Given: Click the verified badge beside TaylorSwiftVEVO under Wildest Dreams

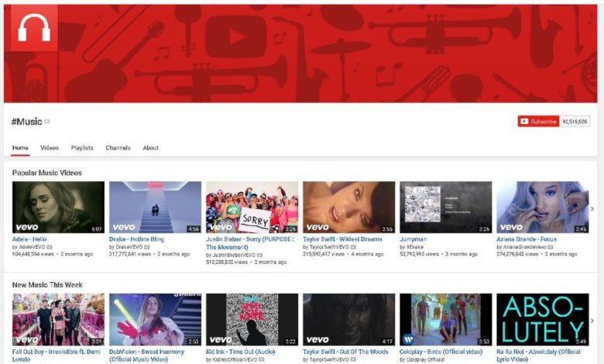Looking at the screenshot, I should click(353, 247).
